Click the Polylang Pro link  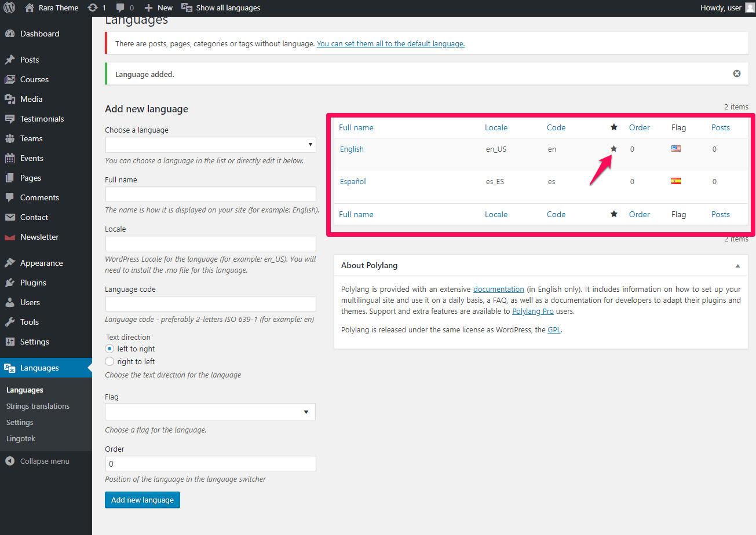point(533,311)
